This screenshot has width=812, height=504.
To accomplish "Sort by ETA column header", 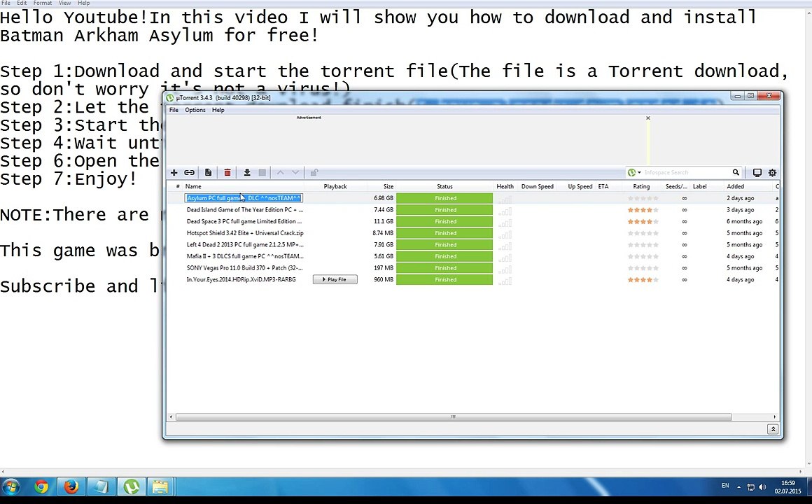I will (603, 186).
